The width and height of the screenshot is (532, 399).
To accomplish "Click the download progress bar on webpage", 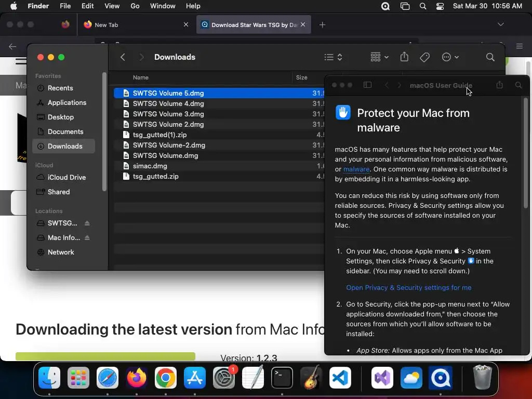I will 105,356.
